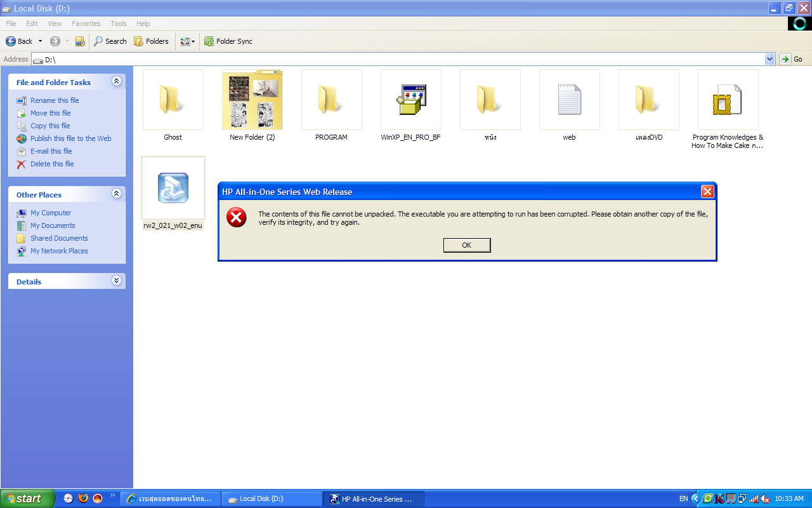Toggle the Folders pane button
This screenshot has height=508, width=812.
[151, 41]
